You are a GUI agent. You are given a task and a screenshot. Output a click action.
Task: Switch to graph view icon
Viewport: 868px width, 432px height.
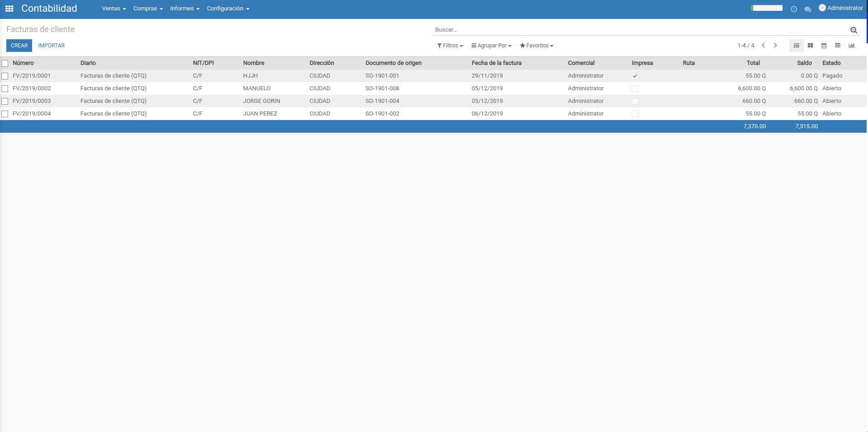851,46
